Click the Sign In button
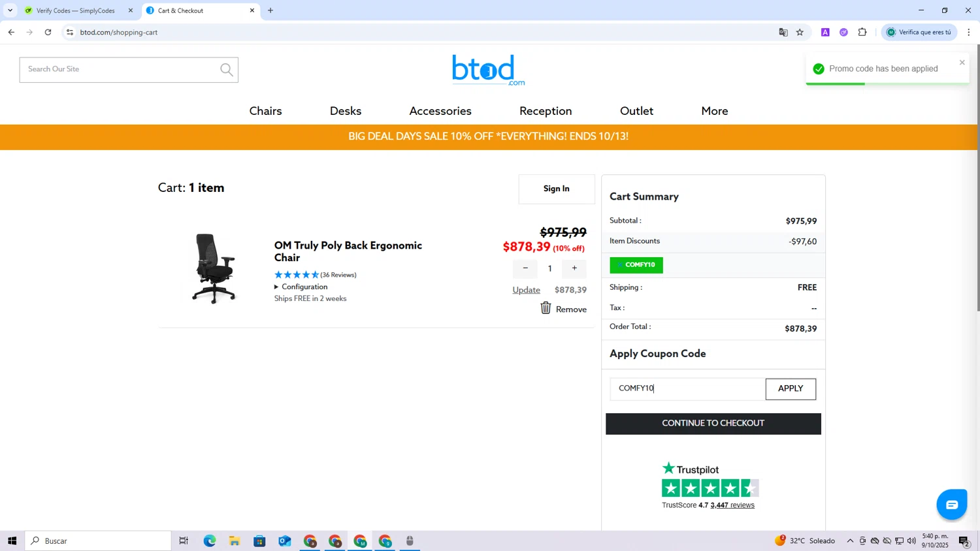This screenshot has height=551, width=980. tap(557, 189)
